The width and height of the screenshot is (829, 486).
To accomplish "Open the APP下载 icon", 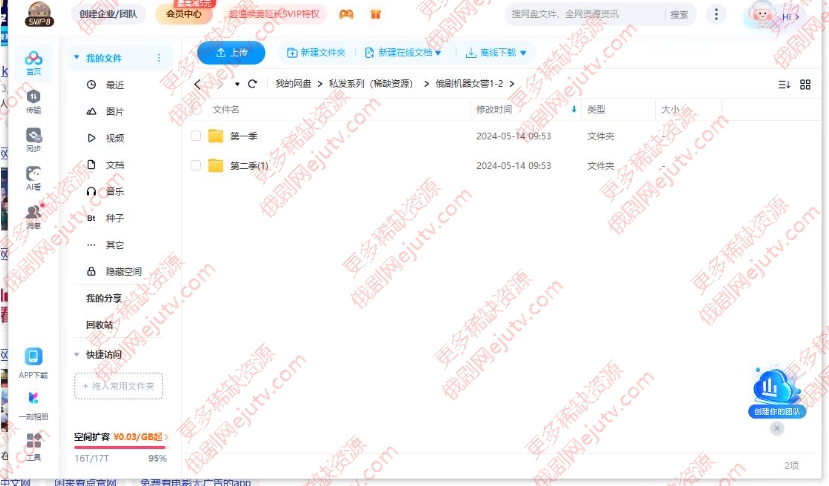I will (33, 363).
